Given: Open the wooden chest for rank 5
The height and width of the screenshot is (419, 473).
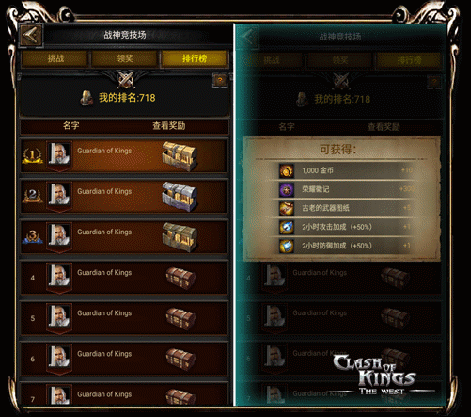Looking at the screenshot, I should pos(181,318).
